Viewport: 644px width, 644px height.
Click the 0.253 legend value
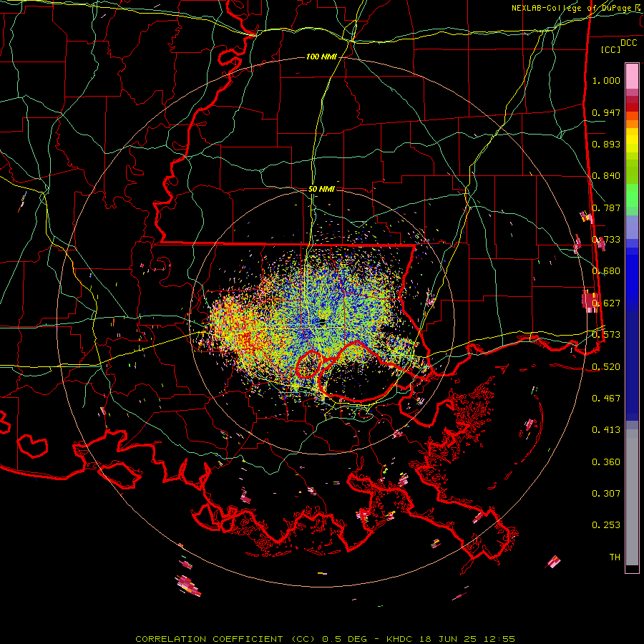point(606,525)
